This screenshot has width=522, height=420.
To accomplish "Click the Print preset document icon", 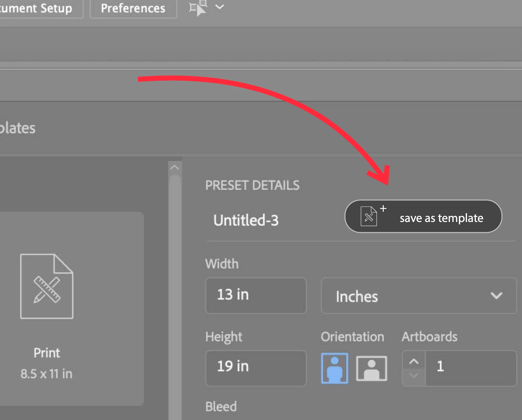I will click(47, 286).
